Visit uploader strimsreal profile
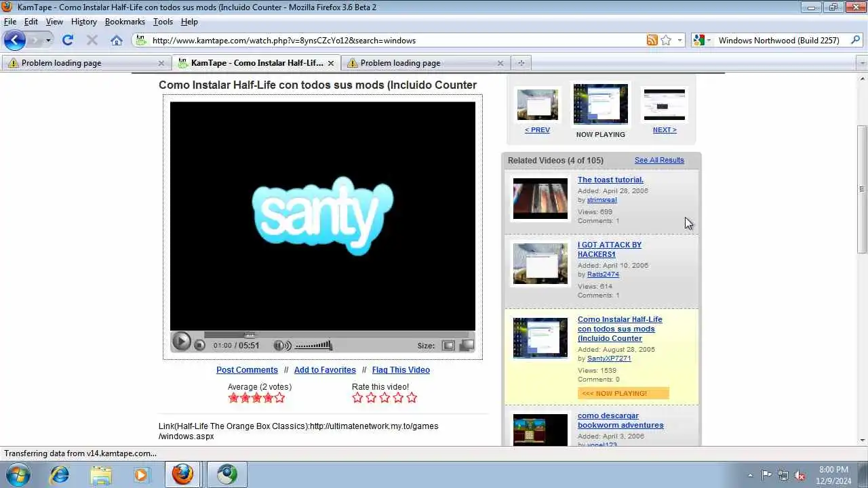This screenshot has height=488, width=868. point(602,200)
